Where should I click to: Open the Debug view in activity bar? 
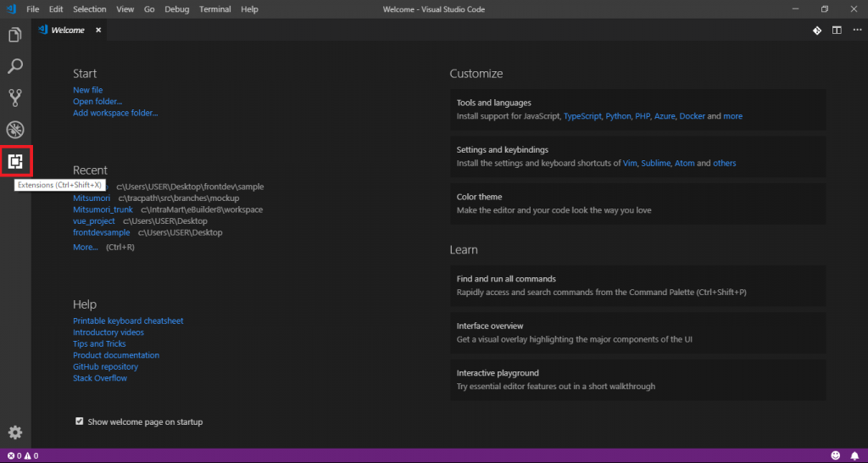[15, 130]
